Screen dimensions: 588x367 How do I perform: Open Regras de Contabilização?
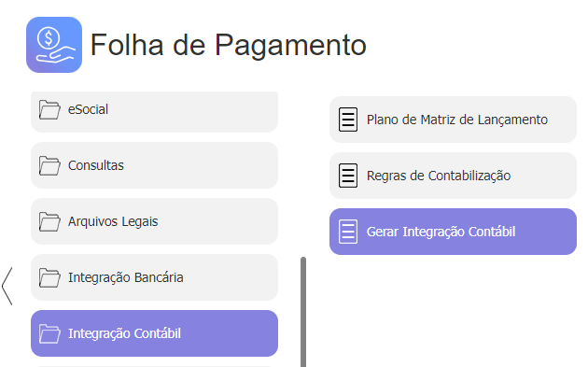pos(453,176)
